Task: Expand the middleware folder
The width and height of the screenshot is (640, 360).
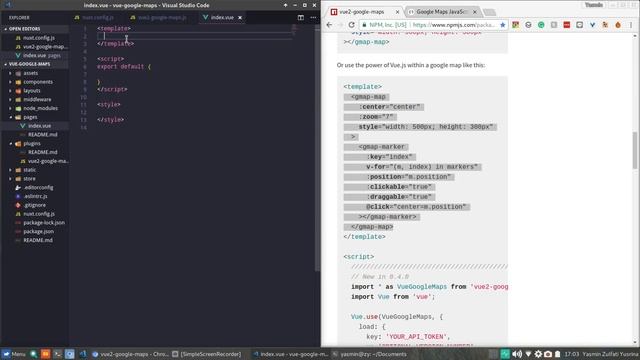Action: point(37,100)
